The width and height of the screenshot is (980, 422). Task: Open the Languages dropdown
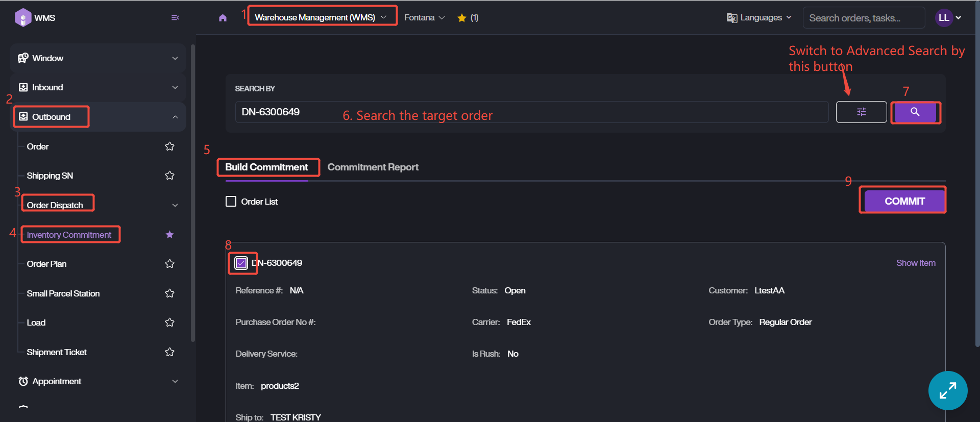tap(759, 18)
